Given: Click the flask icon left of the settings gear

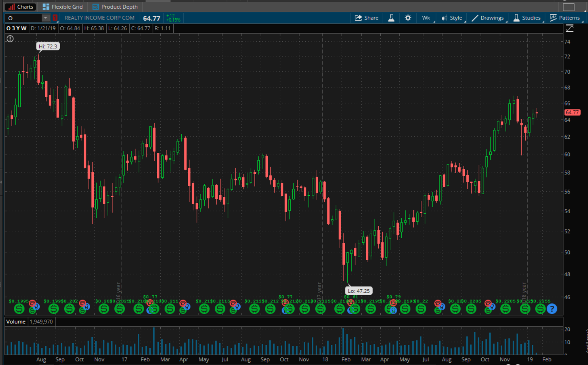Looking at the screenshot, I should pos(391,18).
